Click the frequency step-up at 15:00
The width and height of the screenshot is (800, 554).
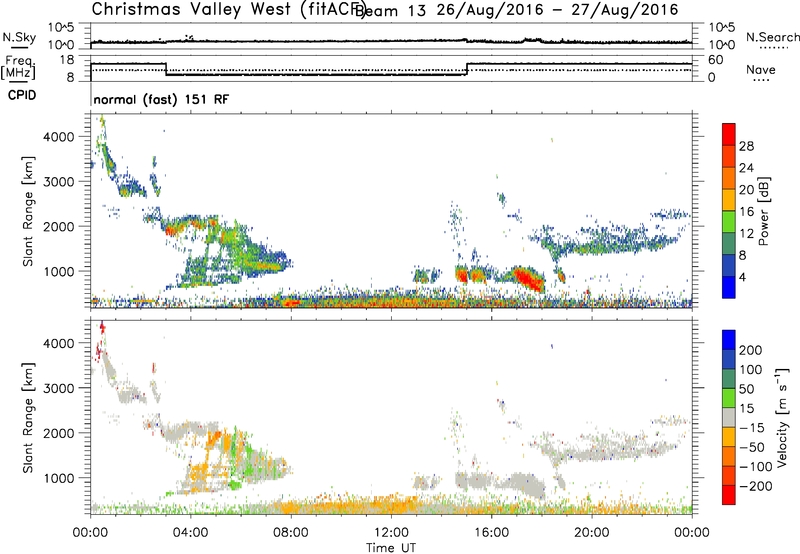pyautogui.click(x=467, y=69)
